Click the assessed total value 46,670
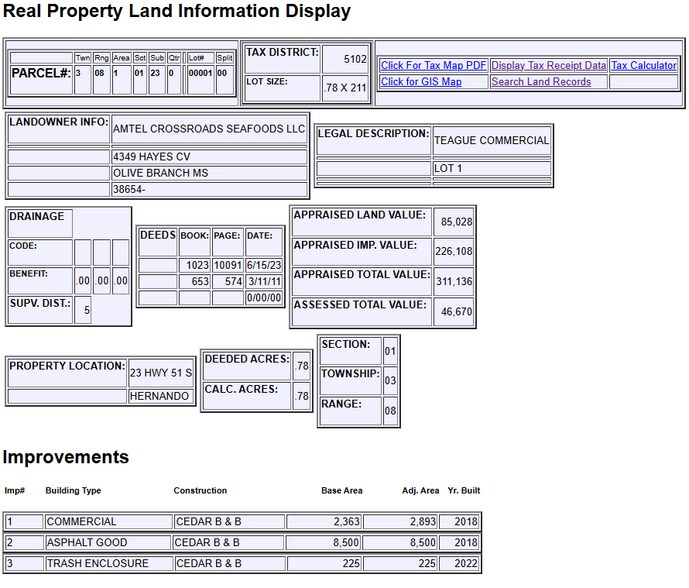 (456, 312)
